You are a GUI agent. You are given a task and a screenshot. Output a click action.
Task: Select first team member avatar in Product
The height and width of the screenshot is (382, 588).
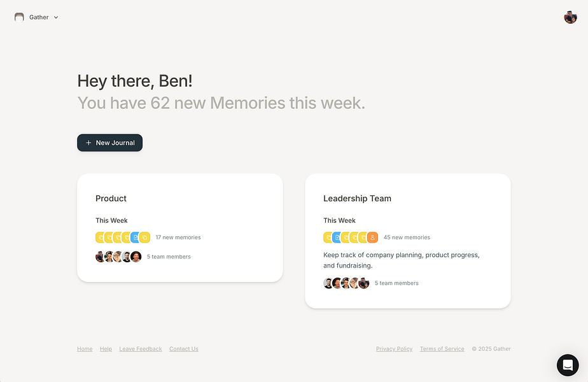100,257
